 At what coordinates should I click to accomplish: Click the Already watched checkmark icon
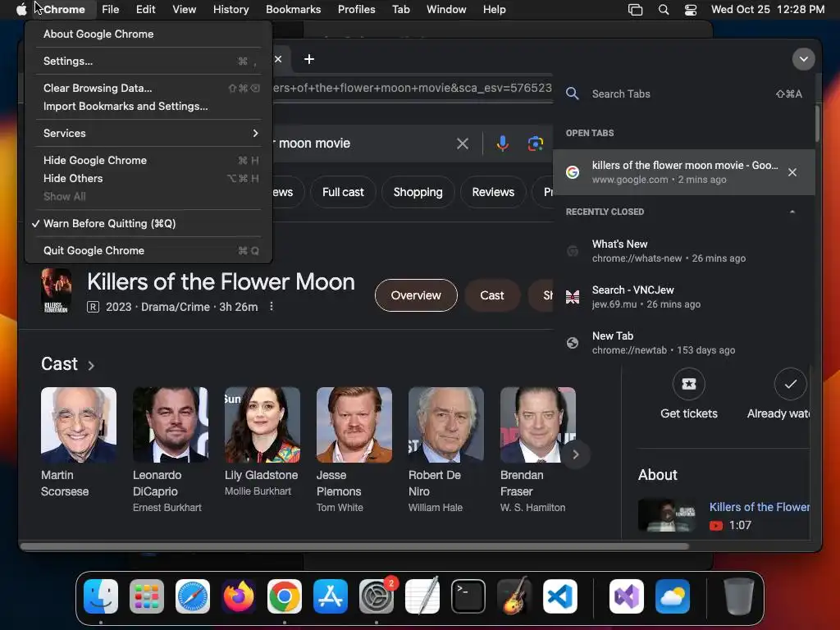click(790, 384)
